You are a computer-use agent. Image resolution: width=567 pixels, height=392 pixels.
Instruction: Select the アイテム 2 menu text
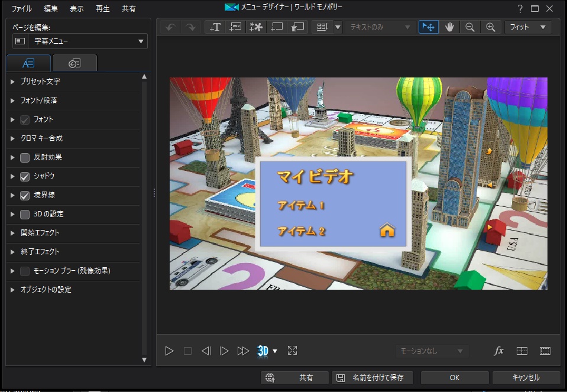301,231
